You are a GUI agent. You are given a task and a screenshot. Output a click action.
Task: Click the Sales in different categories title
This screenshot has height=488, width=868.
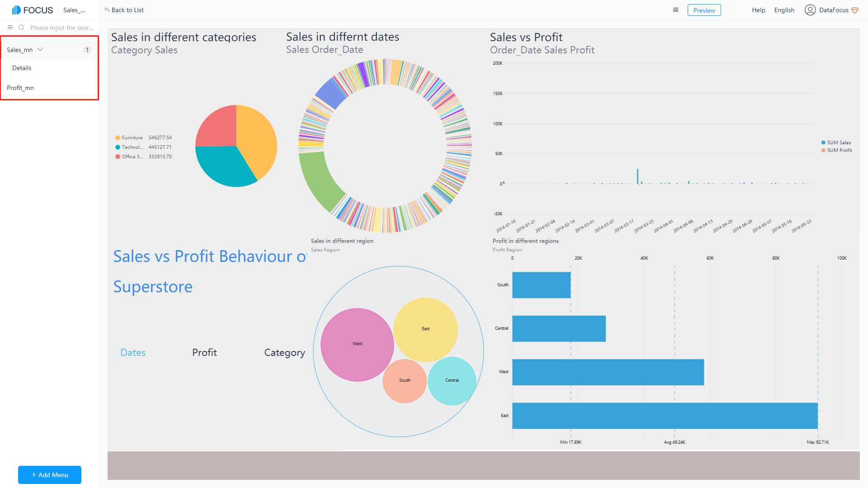point(184,37)
